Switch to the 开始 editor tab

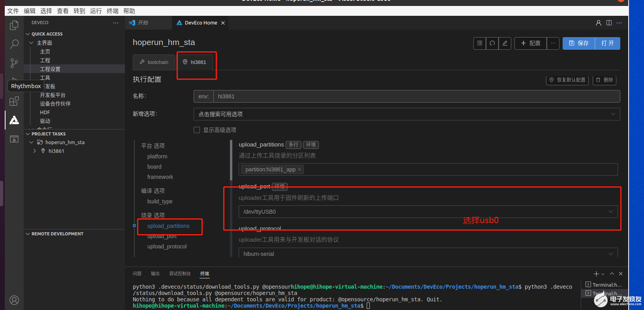click(149, 23)
